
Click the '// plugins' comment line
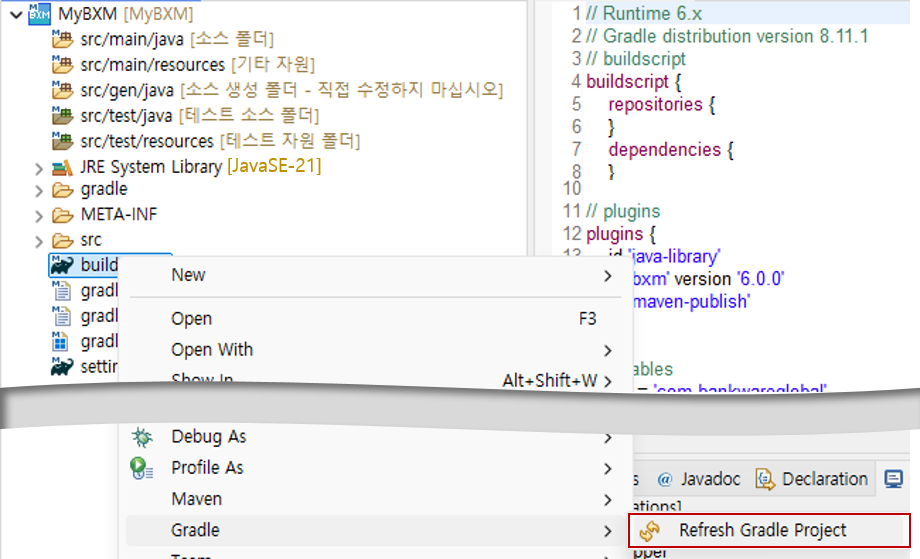[x=623, y=211]
